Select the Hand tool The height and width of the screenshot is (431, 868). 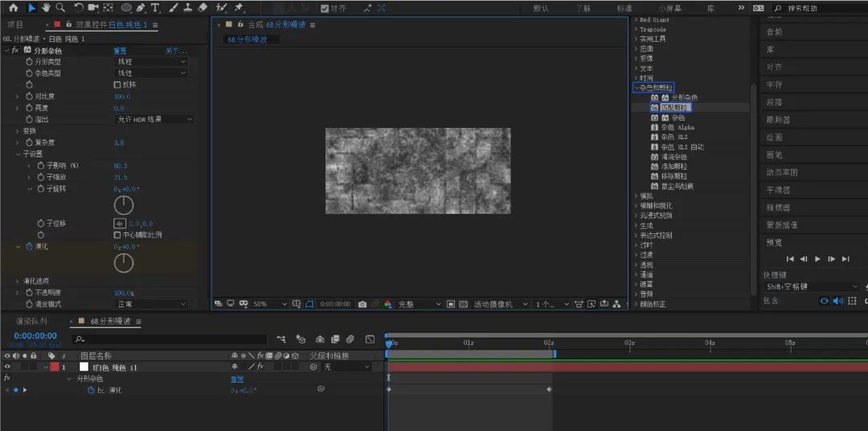(x=47, y=8)
